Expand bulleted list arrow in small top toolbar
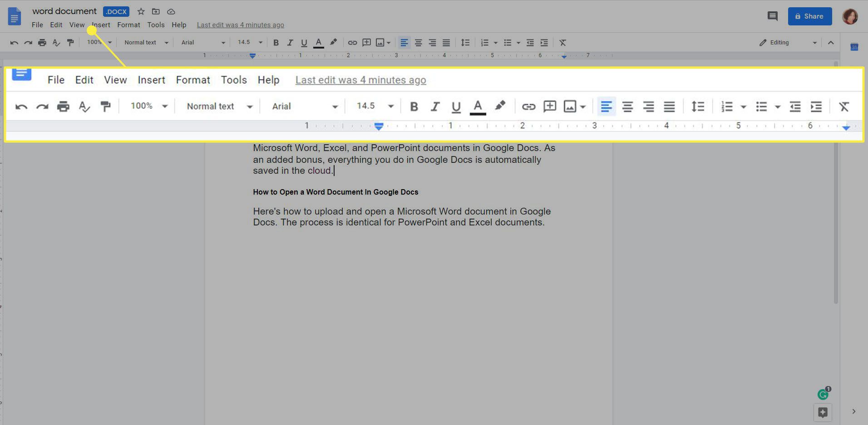This screenshot has height=425, width=868. pyautogui.click(x=518, y=43)
